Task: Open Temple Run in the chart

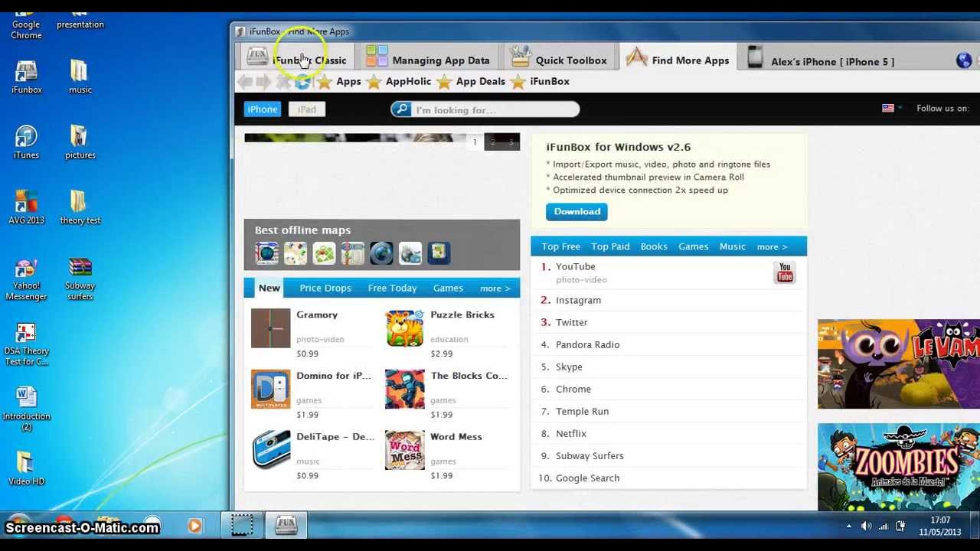Action: (x=582, y=412)
